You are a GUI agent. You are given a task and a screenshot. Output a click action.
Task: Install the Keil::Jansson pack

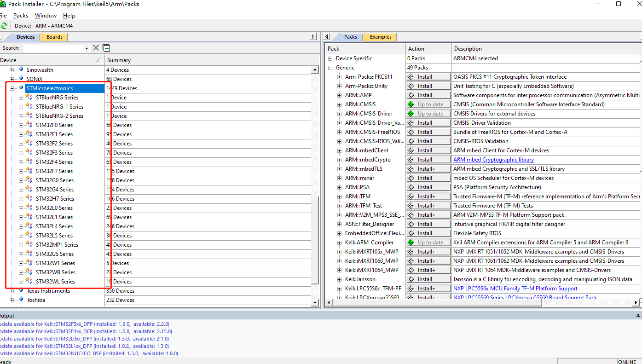pos(428,279)
